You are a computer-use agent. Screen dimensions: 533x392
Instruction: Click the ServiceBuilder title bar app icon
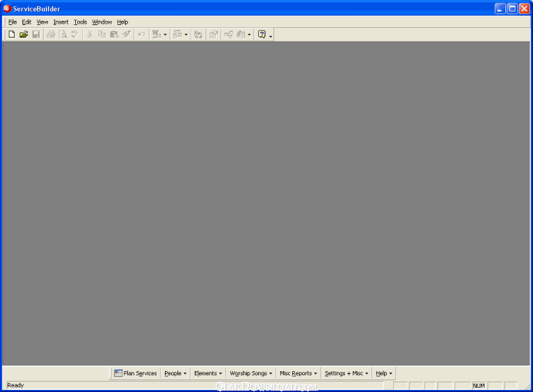click(7, 8)
